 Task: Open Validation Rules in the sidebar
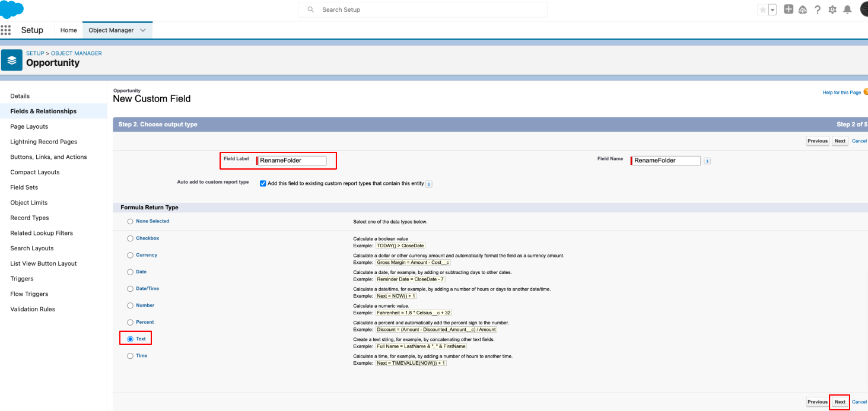[33, 309]
